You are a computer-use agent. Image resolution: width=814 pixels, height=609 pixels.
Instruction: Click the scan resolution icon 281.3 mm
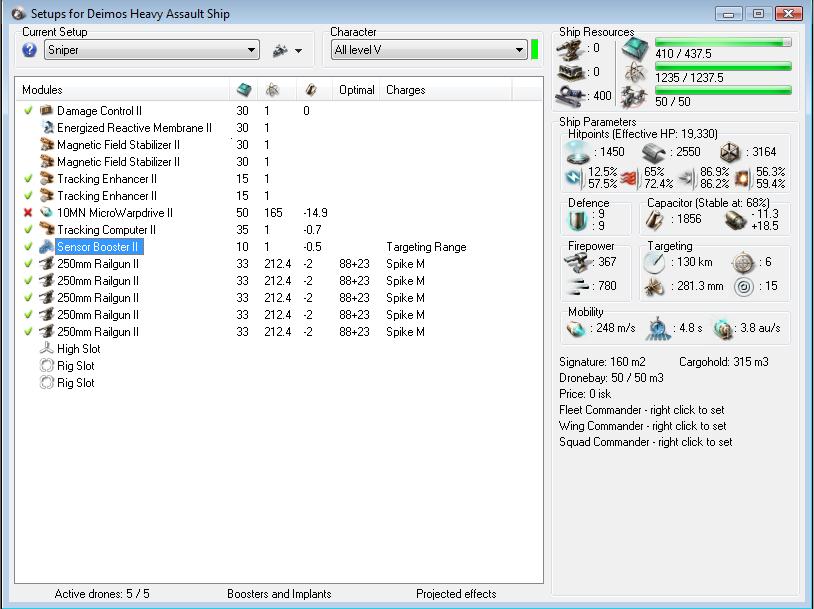(654, 287)
